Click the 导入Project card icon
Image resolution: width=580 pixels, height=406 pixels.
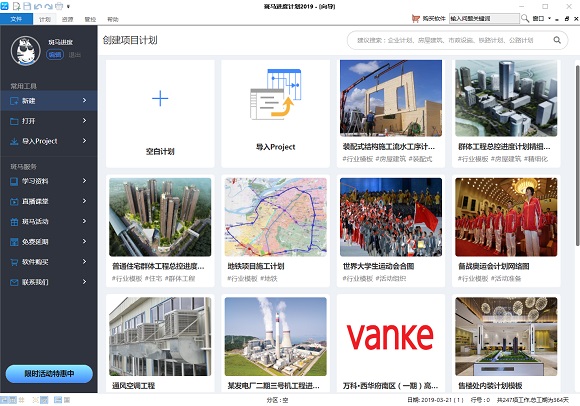pyautogui.click(x=276, y=94)
